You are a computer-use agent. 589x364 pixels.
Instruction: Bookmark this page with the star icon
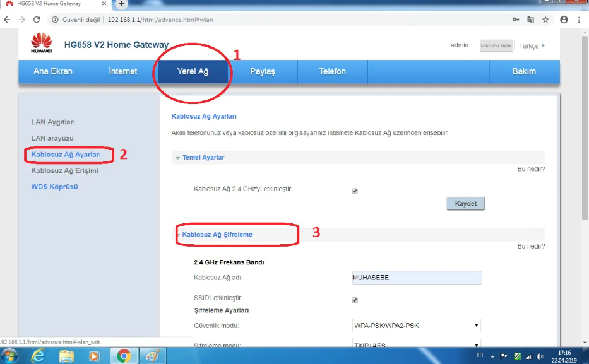point(545,20)
